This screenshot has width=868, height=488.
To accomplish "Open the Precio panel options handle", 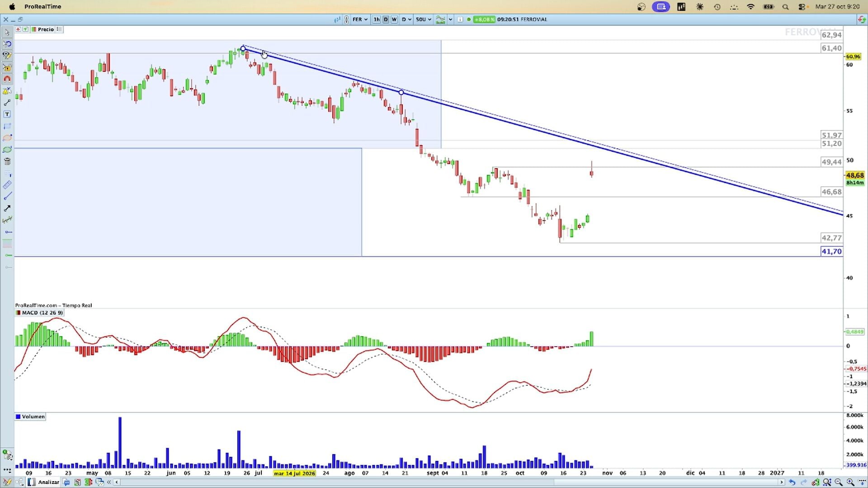I will coord(58,29).
